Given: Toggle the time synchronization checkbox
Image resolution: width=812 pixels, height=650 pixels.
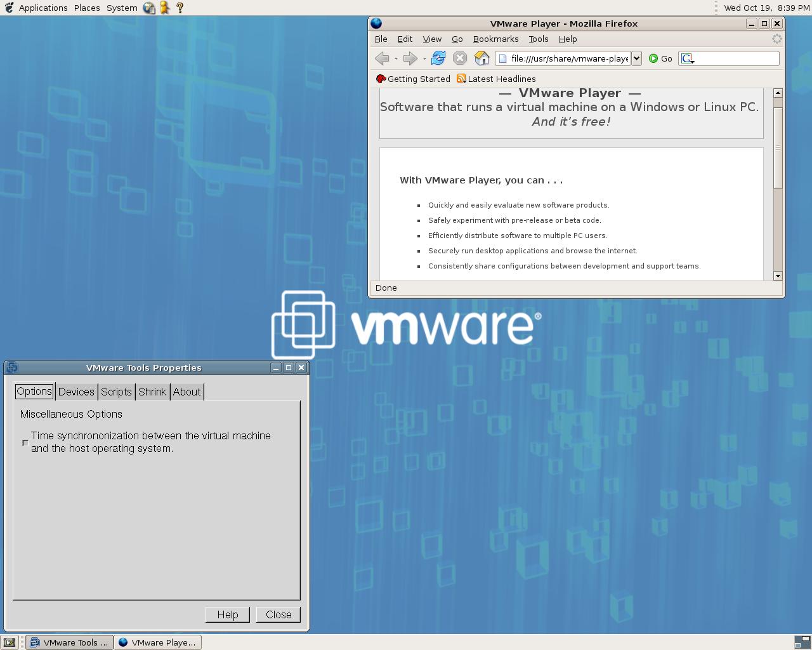Looking at the screenshot, I should [25, 442].
